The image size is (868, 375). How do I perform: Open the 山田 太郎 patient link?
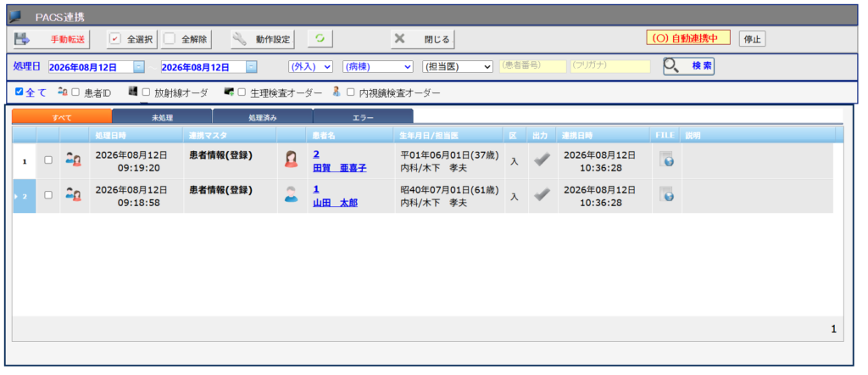335,203
